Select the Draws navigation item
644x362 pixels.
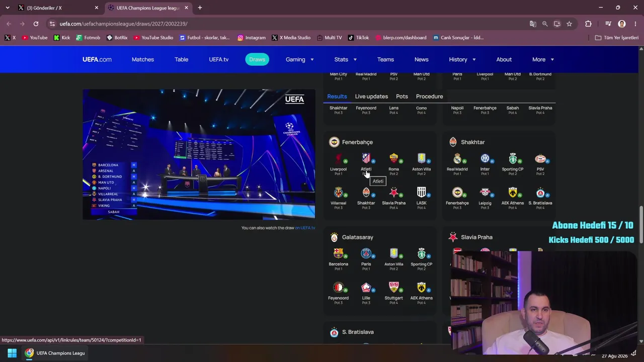(257, 59)
